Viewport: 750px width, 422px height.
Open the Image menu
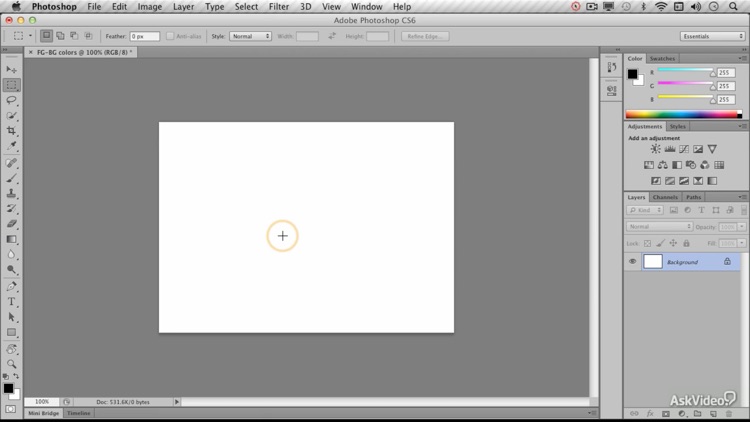(150, 7)
